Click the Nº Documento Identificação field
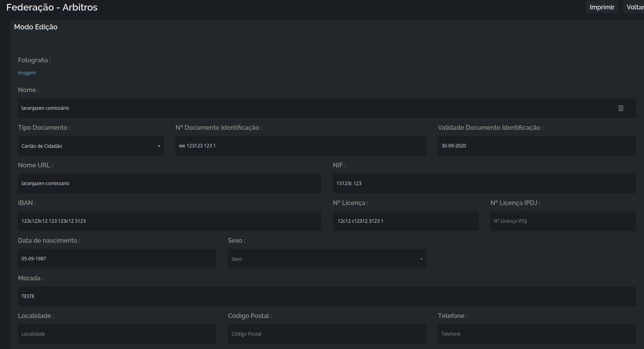 301,146
